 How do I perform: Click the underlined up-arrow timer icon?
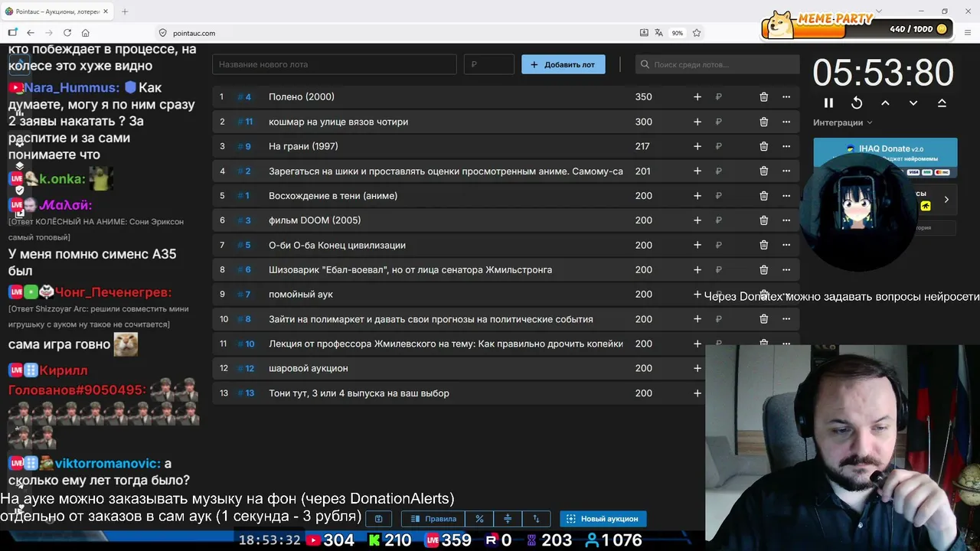pos(942,103)
